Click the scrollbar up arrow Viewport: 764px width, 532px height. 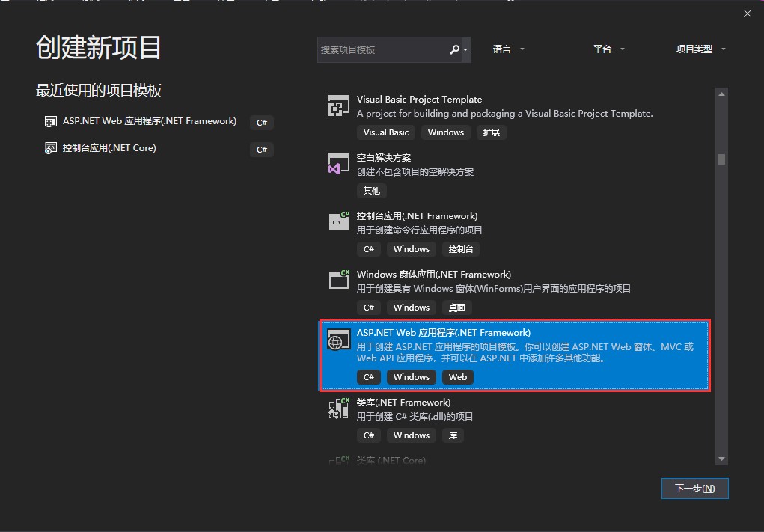(x=721, y=94)
